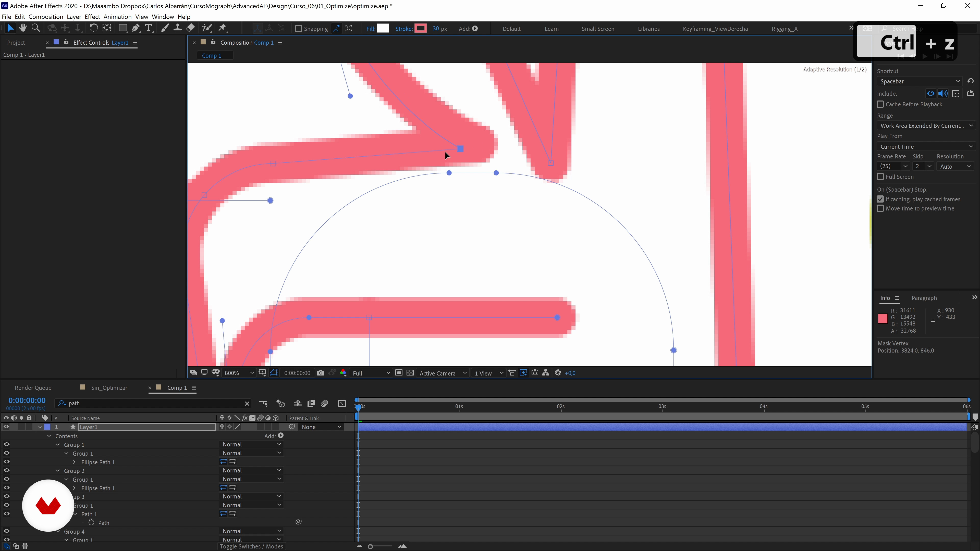980x551 pixels.
Task: Select the Puppet Pin tool
Action: point(223,28)
